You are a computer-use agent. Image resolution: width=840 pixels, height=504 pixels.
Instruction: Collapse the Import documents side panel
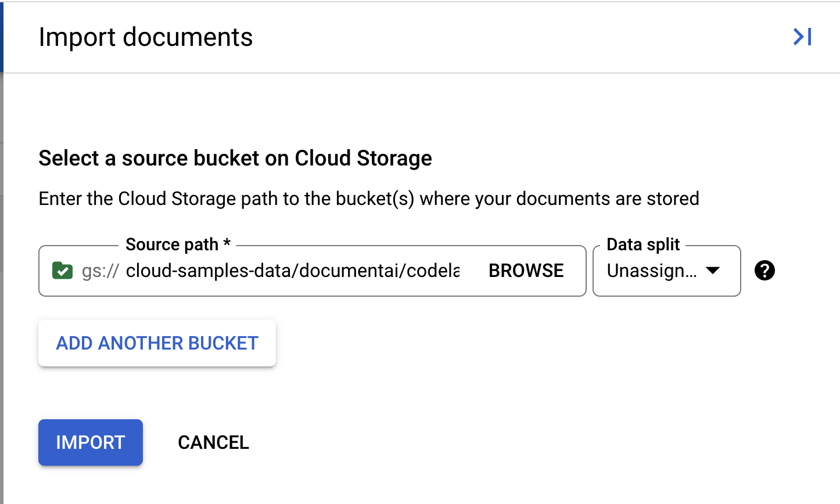[x=802, y=37]
